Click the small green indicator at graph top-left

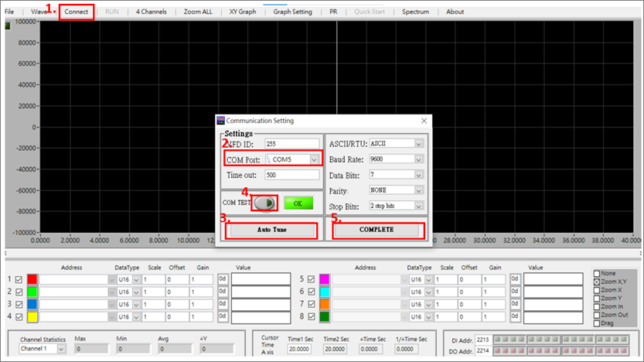[x=8, y=26]
